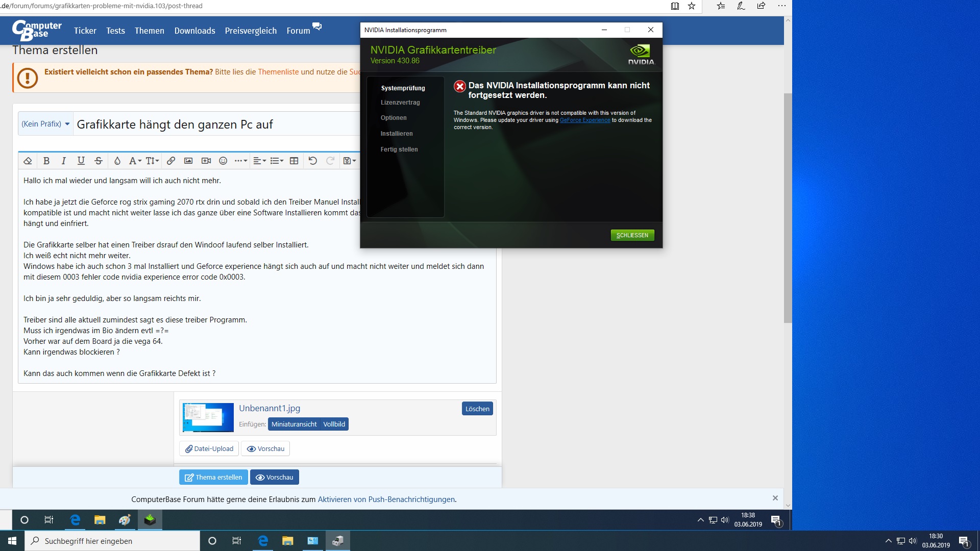Toggle italic formatting in editor toolbar

click(63, 161)
